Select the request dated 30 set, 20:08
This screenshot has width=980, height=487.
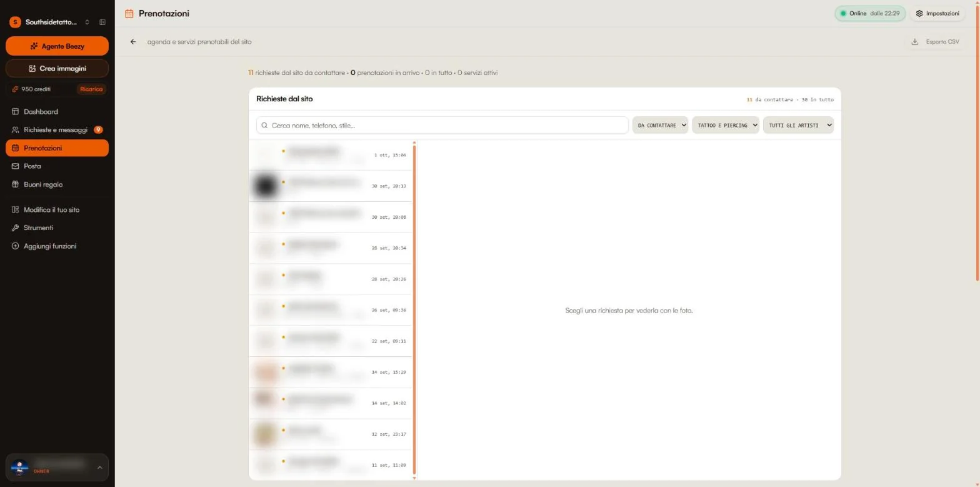(x=330, y=217)
